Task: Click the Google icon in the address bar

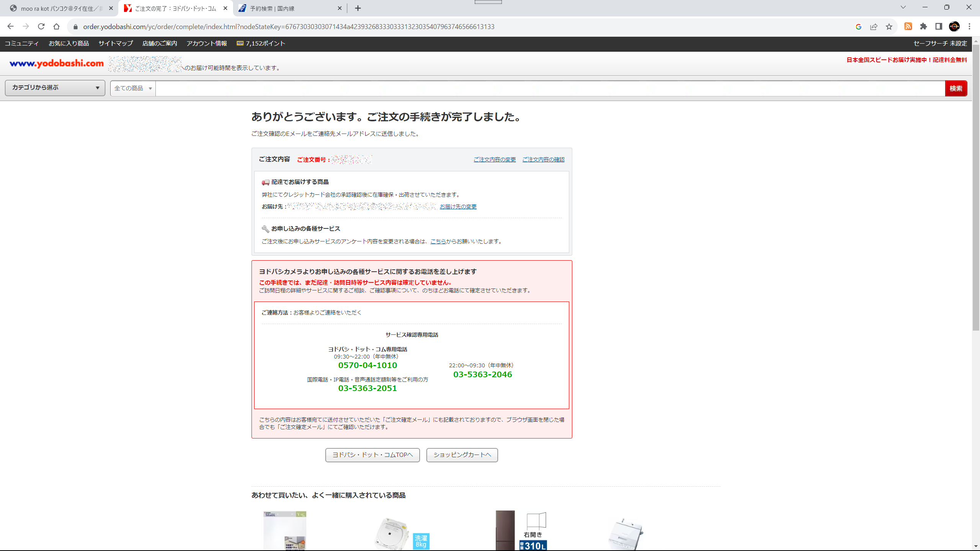Action: point(858,26)
